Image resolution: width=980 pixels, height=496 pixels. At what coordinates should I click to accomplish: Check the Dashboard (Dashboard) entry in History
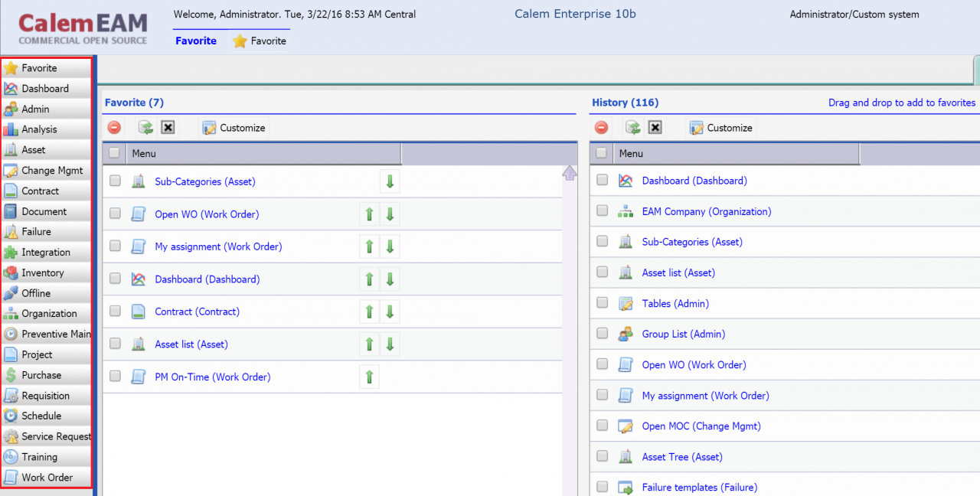(x=602, y=181)
